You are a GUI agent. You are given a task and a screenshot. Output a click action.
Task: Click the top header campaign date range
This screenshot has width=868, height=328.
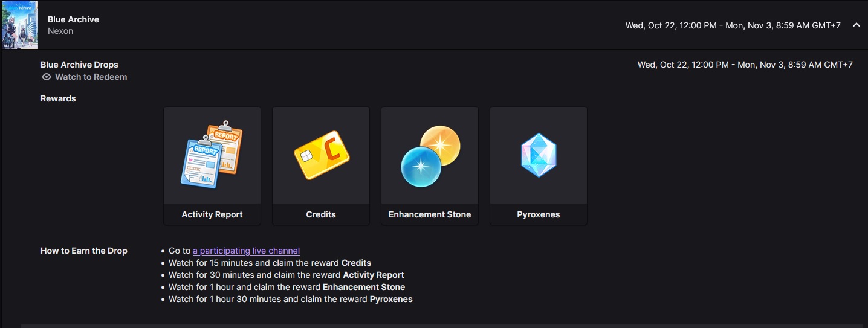pos(733,25)
